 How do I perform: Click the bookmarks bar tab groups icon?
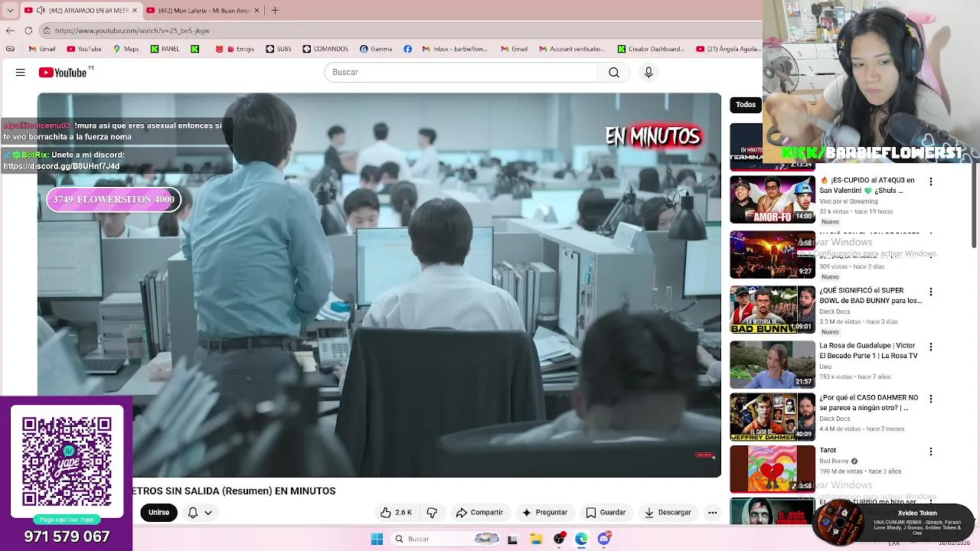(10, 49)
